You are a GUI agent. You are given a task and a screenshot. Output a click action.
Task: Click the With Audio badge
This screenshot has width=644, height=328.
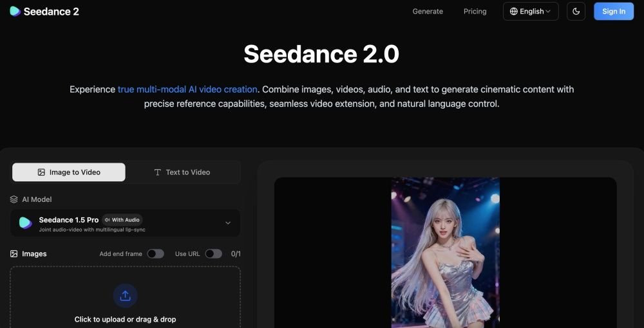tap(122, 220)
